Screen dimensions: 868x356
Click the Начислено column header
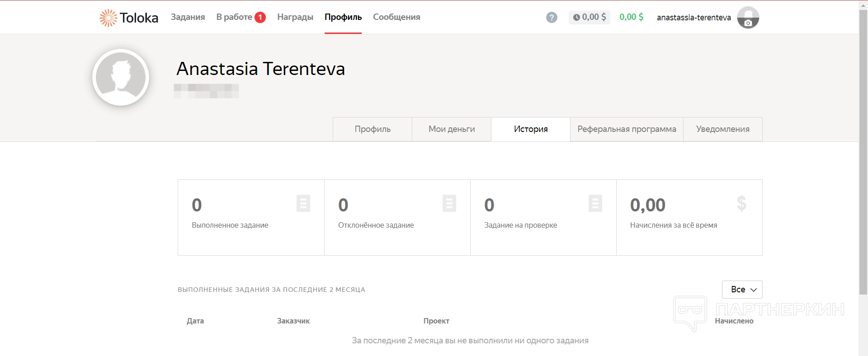point(734,321)
